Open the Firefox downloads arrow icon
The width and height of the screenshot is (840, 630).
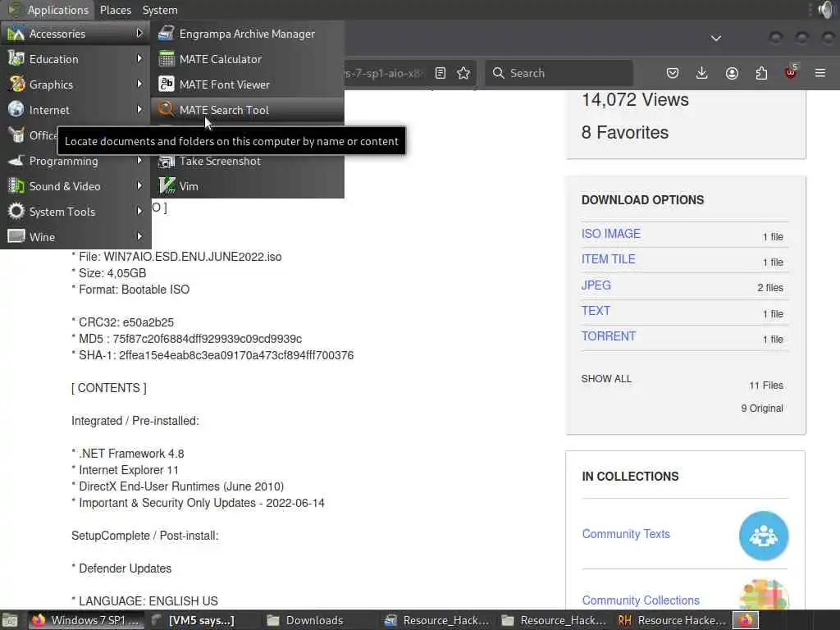[x=702, y=73]
